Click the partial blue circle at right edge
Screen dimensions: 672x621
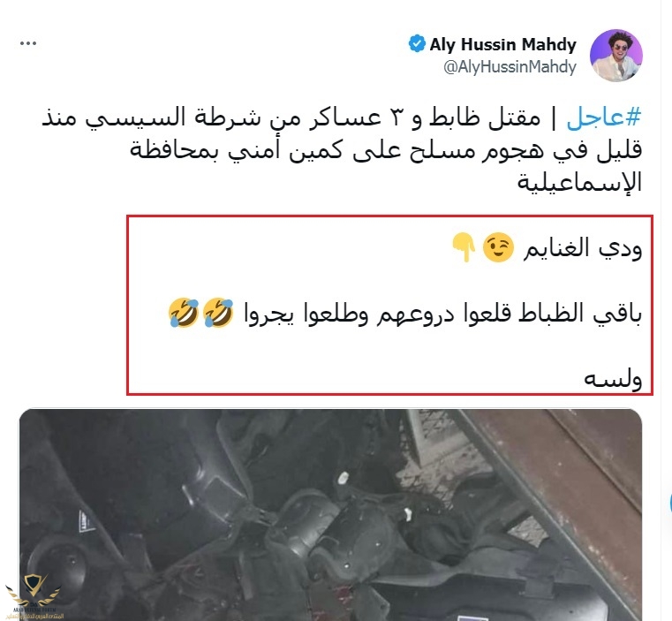click(x=669, y=504)
